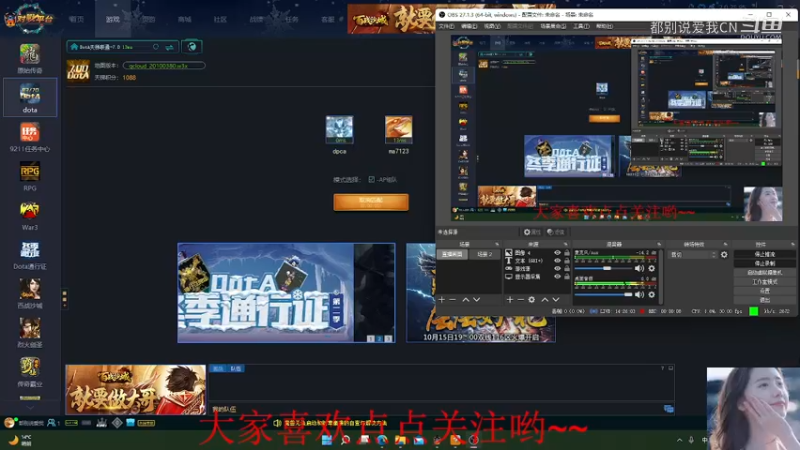Move source up in OBS Sources panel
This screenshot has width=800, height=450.
click(x=544, y=299)
